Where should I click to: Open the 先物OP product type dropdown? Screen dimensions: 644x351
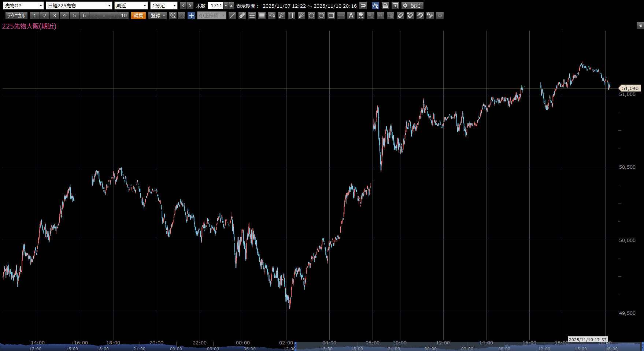(23, 5)
